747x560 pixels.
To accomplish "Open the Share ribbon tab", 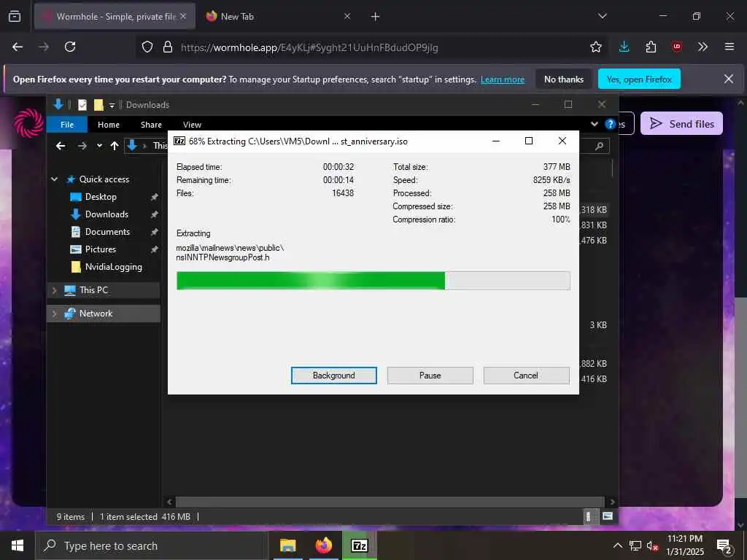I will (151, 124).
